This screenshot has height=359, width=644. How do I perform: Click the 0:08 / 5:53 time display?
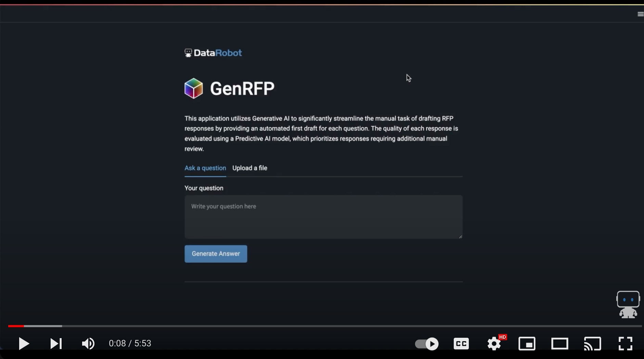(x=130, y=344)
